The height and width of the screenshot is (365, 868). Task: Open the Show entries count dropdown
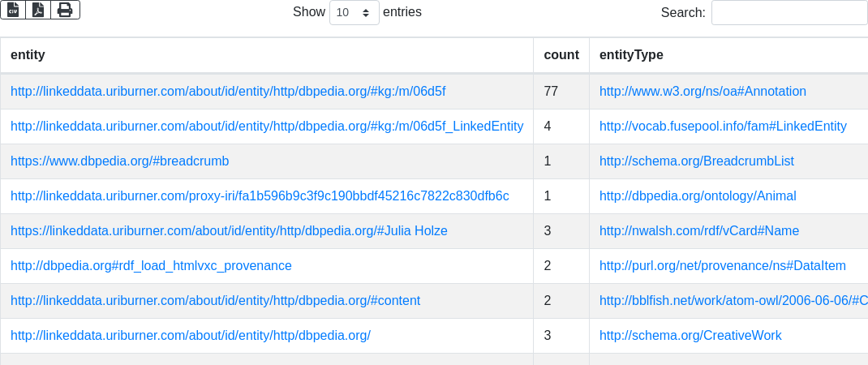point(354,13)
